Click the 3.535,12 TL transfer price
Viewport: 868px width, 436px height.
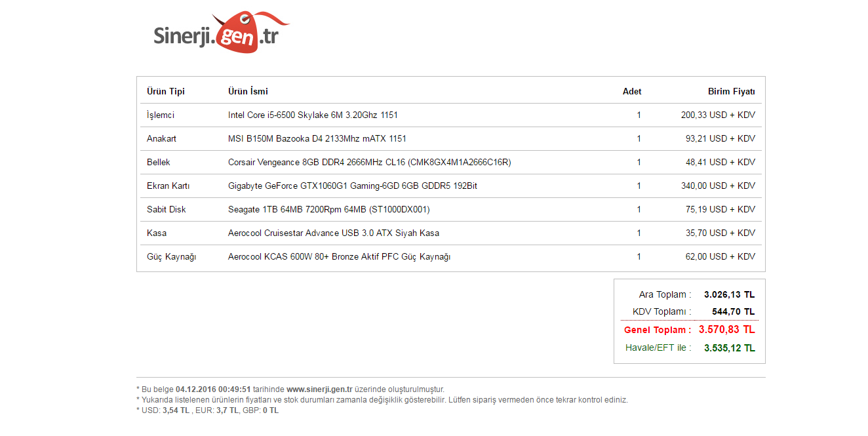coord(730,348)
